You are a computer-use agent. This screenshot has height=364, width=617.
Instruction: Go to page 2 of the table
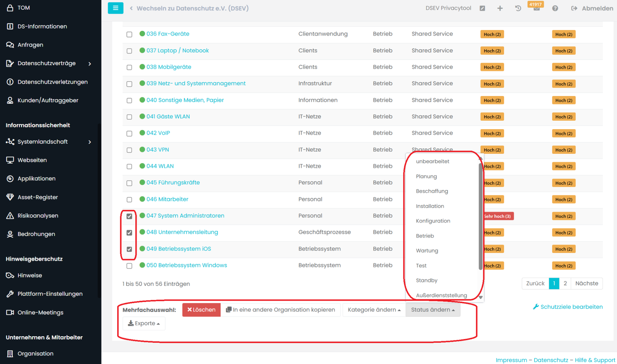pyautogui.click(x=565, y=283)
